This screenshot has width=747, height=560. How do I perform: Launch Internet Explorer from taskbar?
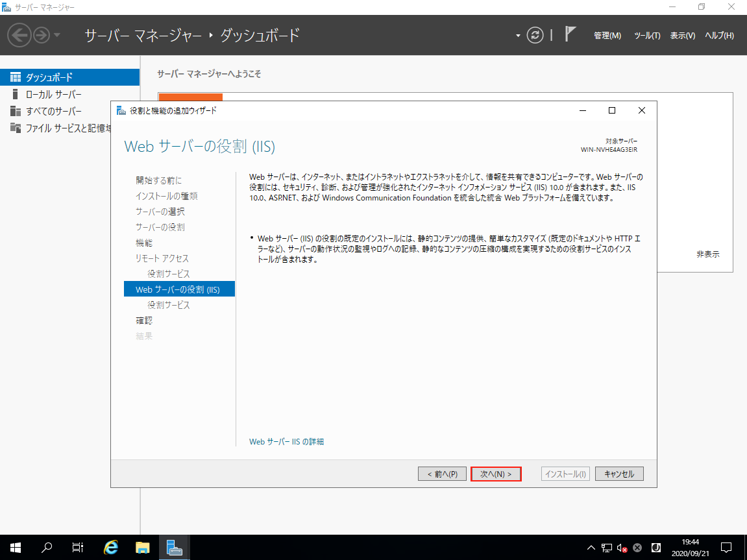point(110,548)
